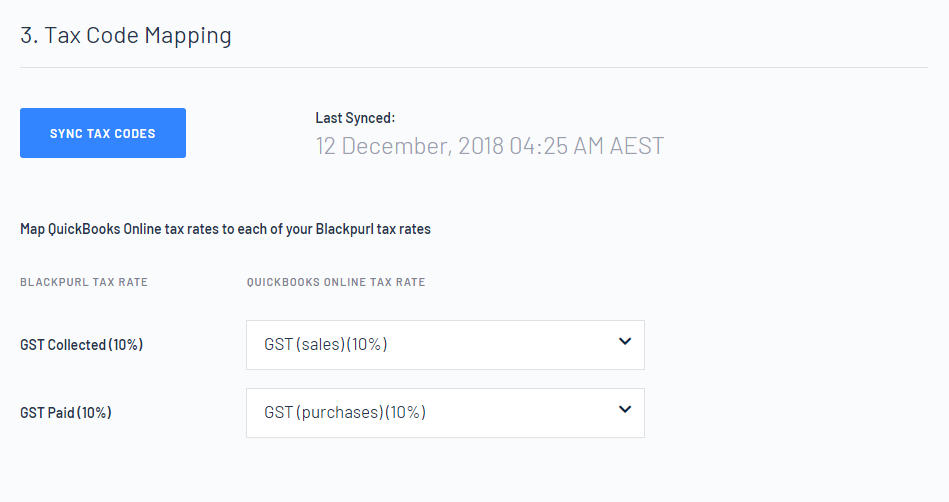Expand the chevron arrow for GST Collected row
Image resolution: width=949 pixels, height=502 pixels.
[x=625, y=342]
